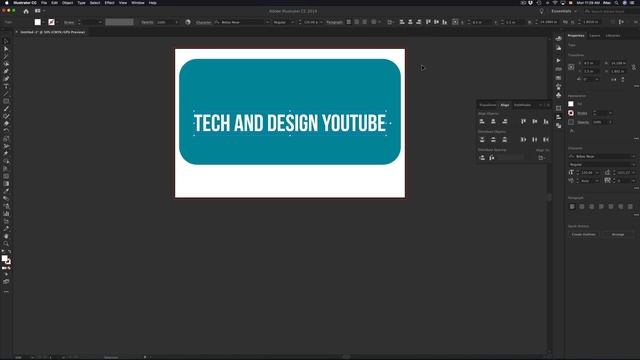
Task: Click Stroke label in Appearance section
Action: coord(582,113)
